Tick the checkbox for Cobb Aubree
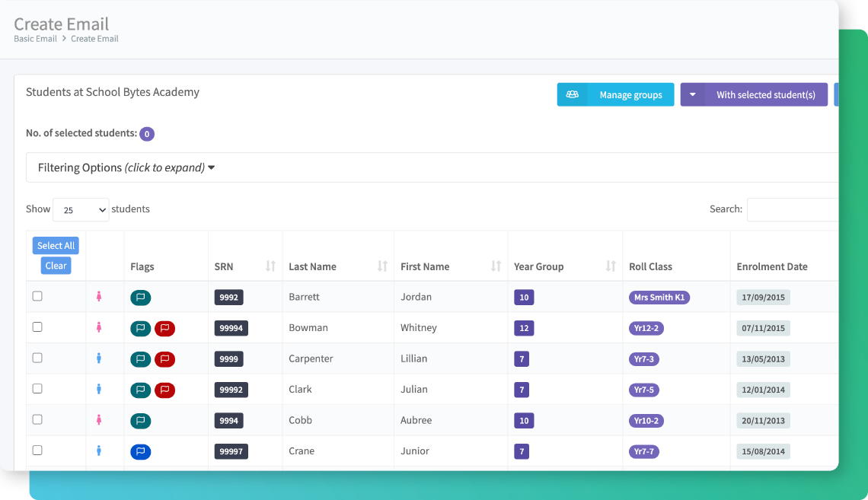The width and height of the screenshot is (868, 500). pyautogui.click(x=37, y=419)
